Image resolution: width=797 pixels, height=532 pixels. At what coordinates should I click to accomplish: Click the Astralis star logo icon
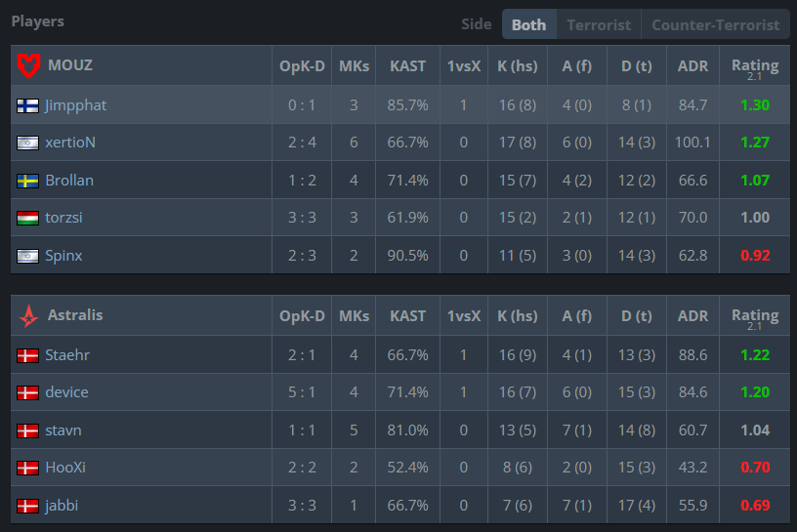[28, 315]
